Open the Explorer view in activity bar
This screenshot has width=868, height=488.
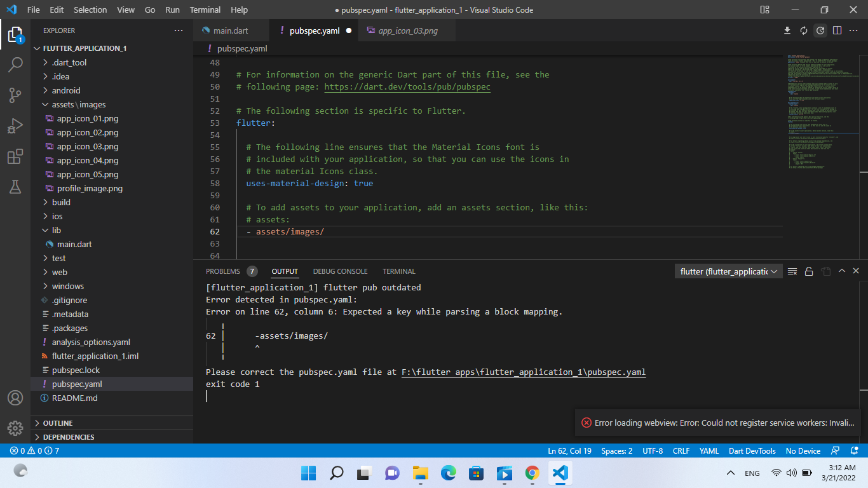[x=15, y=35]
